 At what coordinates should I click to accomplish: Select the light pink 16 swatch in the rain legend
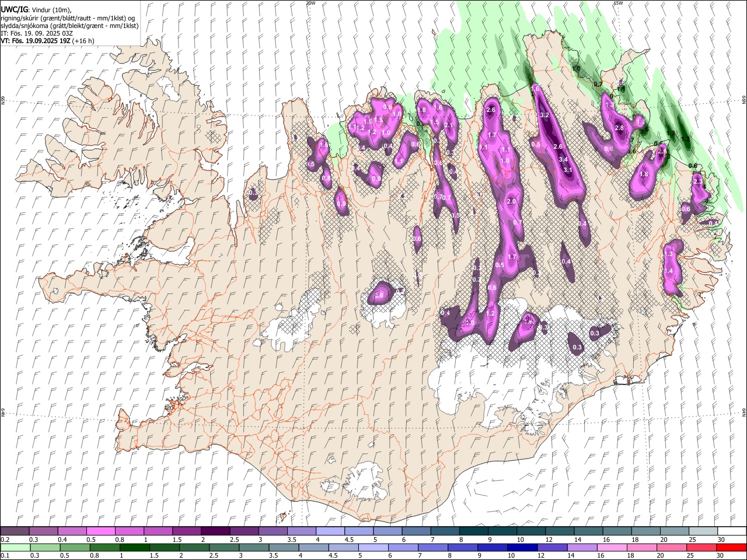pos(612,548)
